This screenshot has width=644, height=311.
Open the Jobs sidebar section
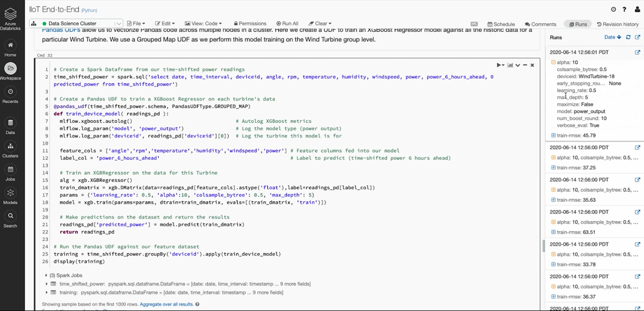(x=10, y=173)
